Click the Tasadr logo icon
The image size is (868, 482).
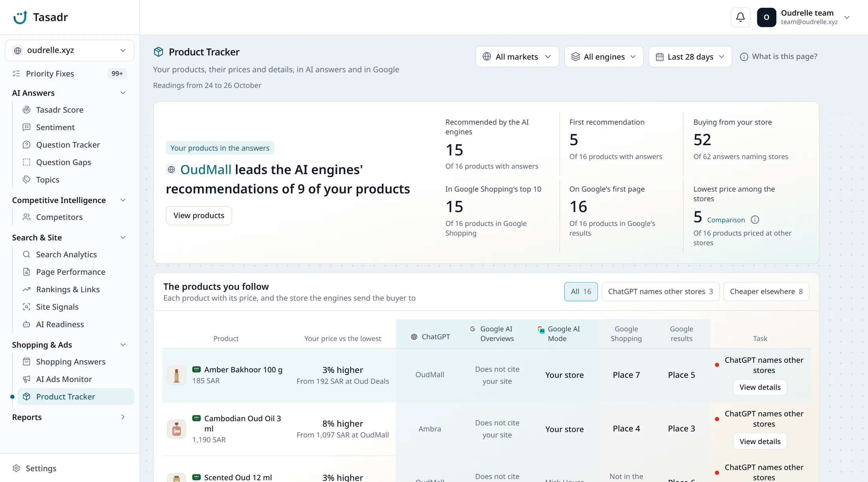click(x=20, y=17)
